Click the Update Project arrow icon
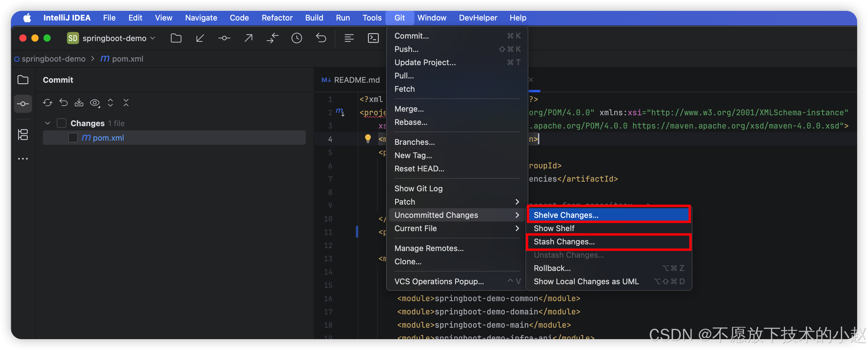 click(x=200, y=38)
